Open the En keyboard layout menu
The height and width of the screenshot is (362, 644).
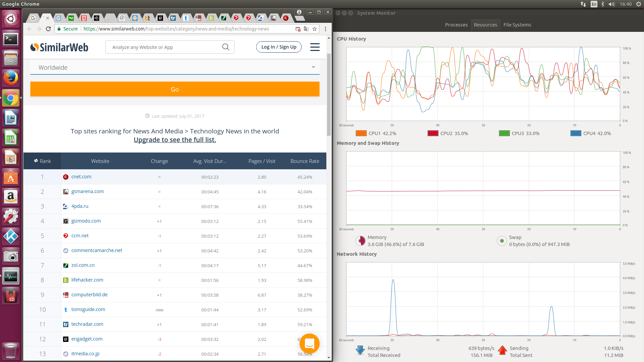point(594,4)
